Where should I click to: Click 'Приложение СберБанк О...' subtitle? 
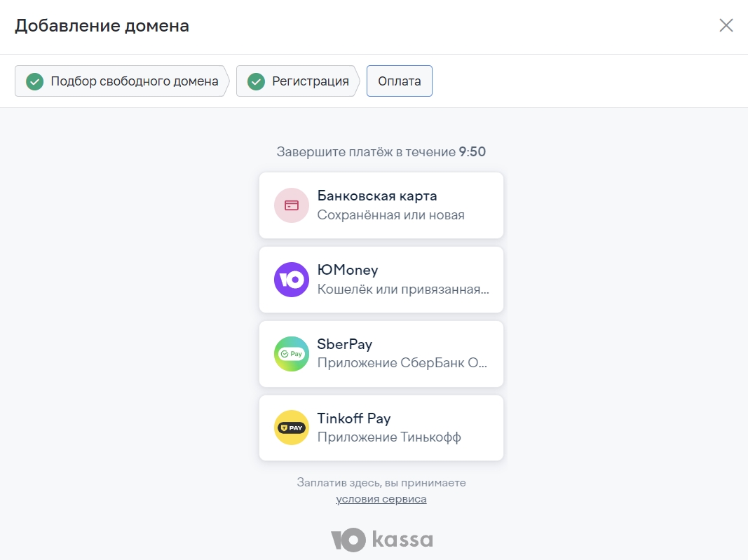(x=402, y=363)
